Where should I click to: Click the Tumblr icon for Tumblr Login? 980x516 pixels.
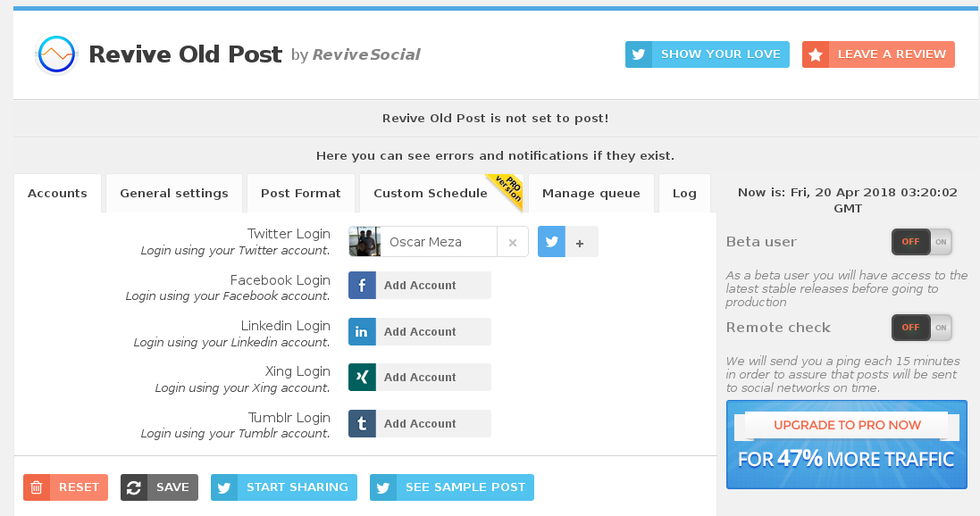click(x=362, y=423)
